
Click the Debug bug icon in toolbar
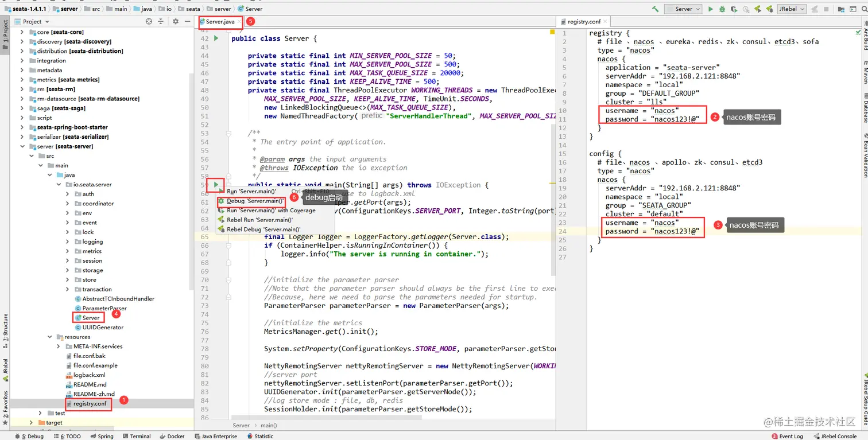tap(722, 9)
